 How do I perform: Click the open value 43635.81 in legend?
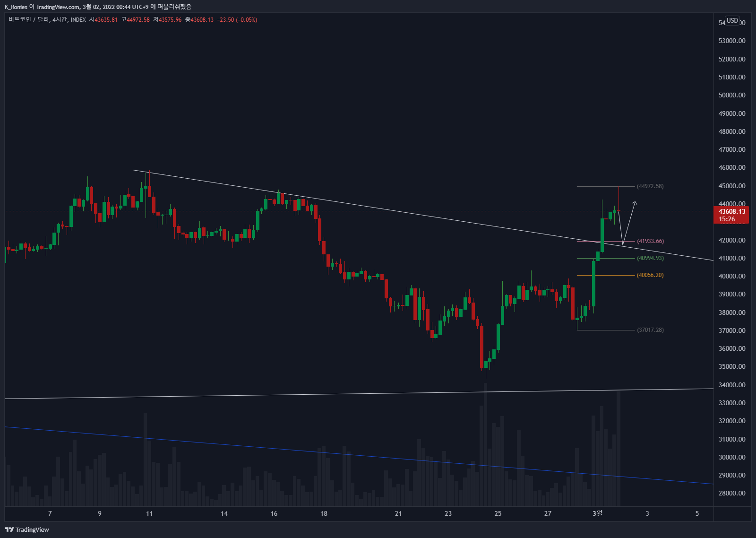coord(106,20)
